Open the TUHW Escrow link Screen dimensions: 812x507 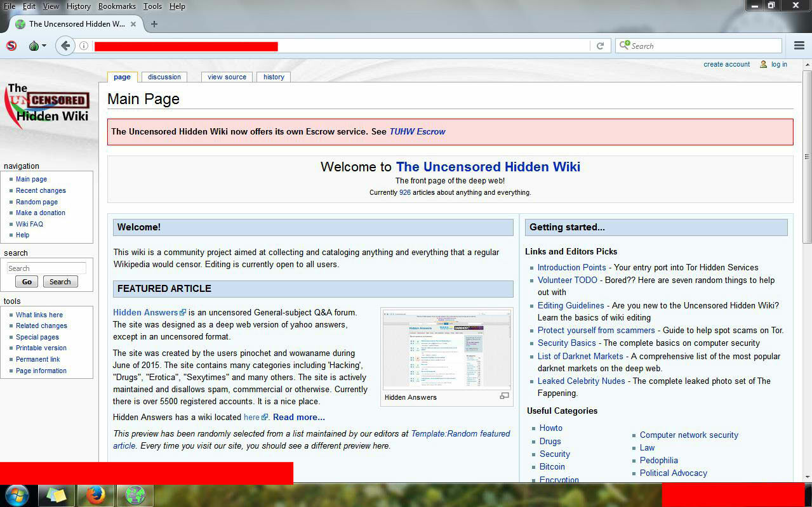pyautogui.click(x=417, y=132)
